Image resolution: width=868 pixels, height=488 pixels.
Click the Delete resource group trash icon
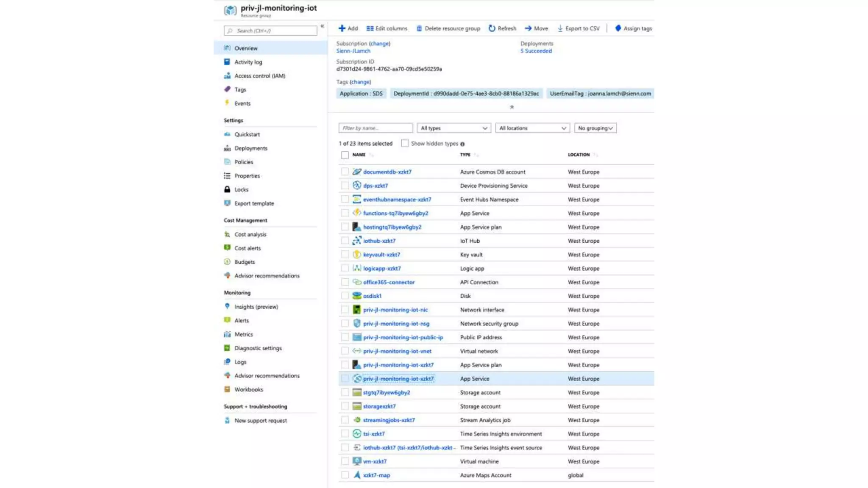point(419,28)
